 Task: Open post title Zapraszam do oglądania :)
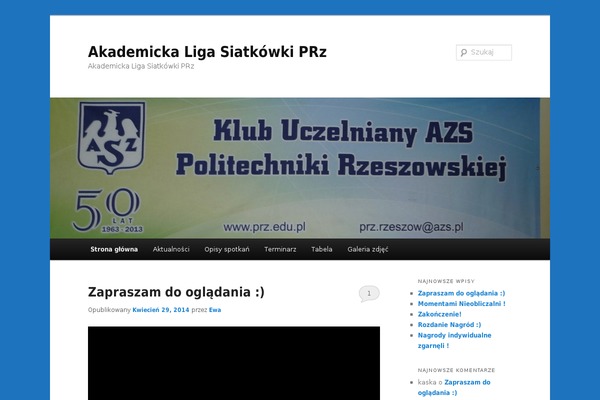click(x=176, y=292)
